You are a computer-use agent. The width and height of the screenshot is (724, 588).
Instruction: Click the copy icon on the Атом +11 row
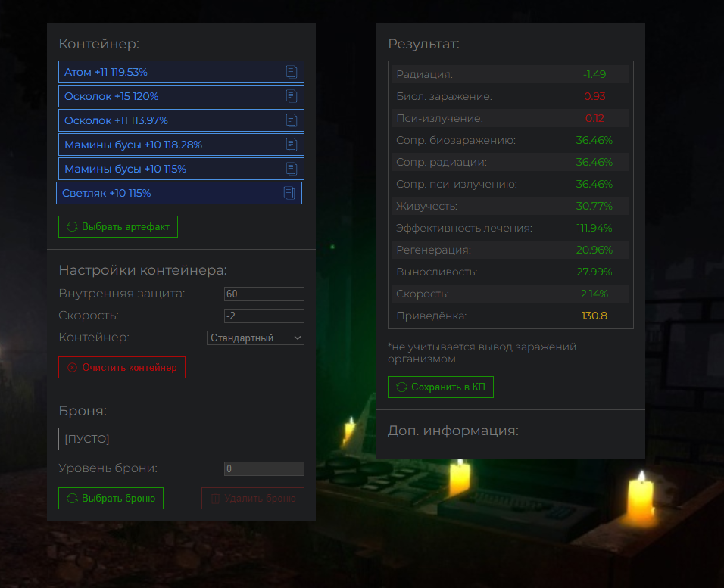292,72
